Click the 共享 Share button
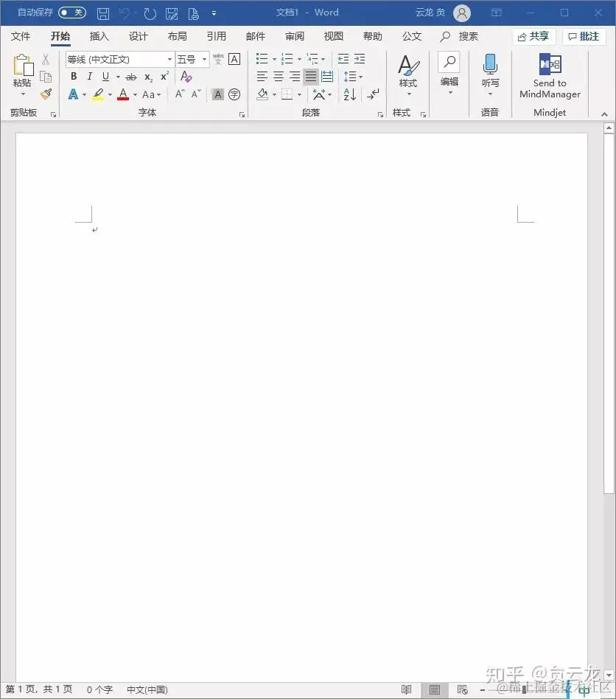 tap(534, 37)
